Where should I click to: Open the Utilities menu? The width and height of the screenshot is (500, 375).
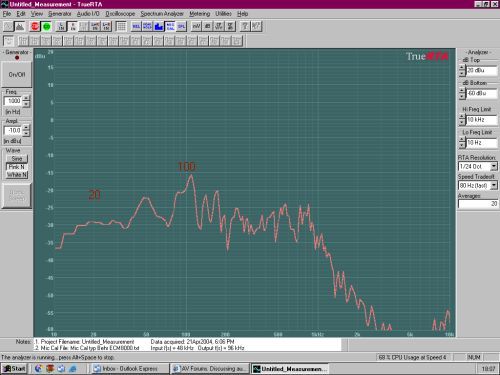point(223,14)
